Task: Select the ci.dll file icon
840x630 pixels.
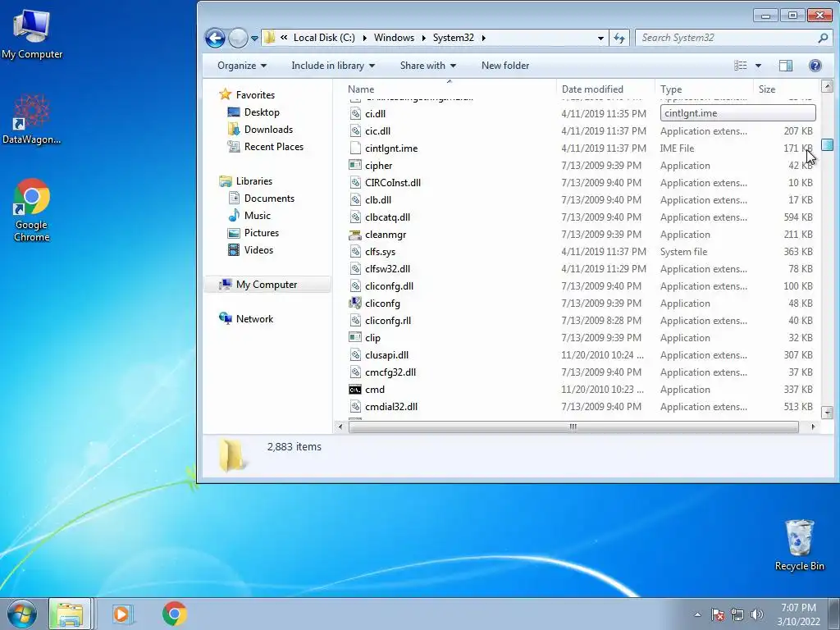Action: point(355,113)
